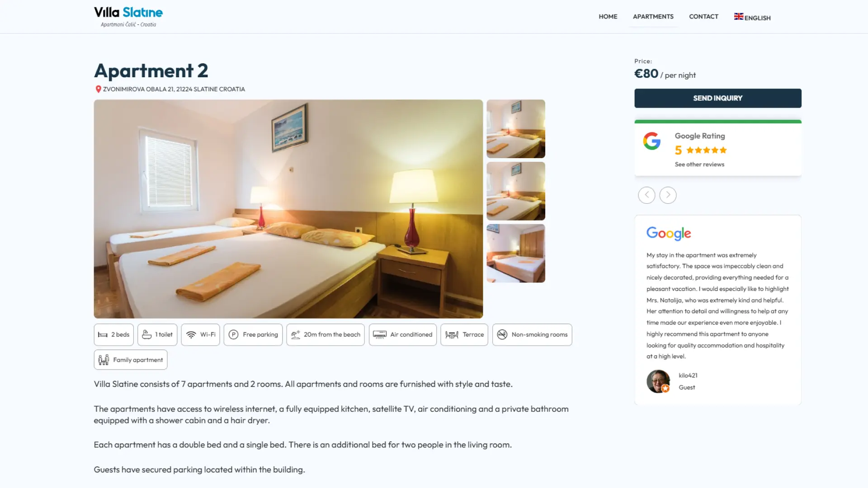
Task: Click the Villa Slatine logo
Action: [x=128, y=17]
